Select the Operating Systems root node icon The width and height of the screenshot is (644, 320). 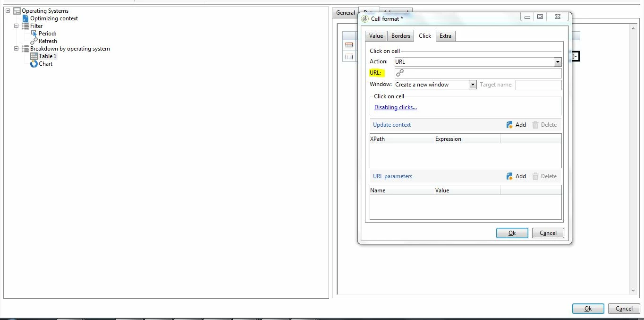[17, 11]
